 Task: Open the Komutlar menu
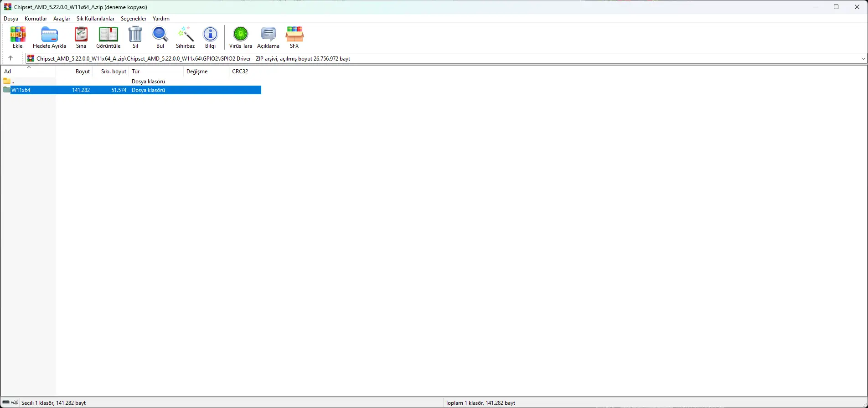[x=36, y=19]
